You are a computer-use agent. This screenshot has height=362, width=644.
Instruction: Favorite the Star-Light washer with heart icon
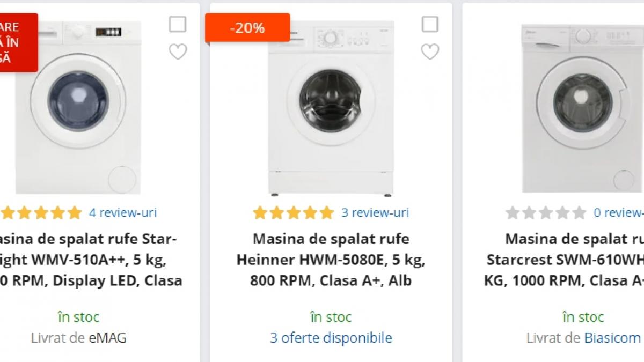[x=178, y=52]
